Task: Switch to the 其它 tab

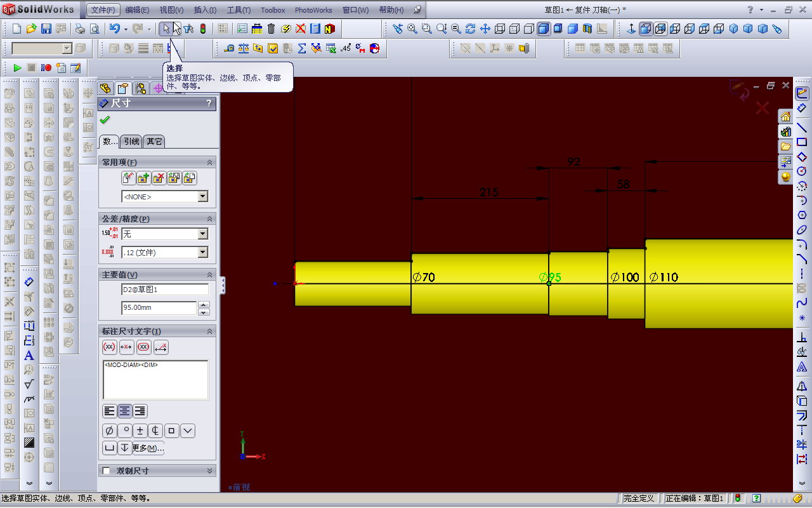Action: click(154, 142)
